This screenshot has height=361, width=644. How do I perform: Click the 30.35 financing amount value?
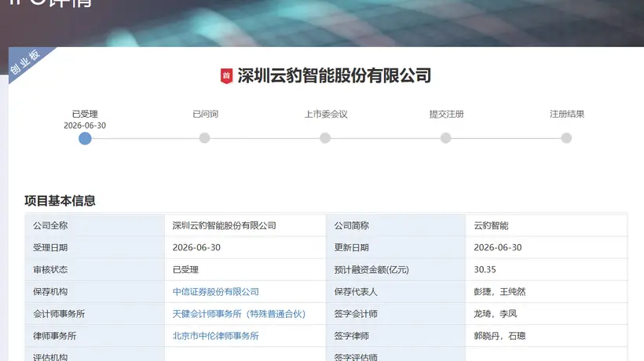click(x=485, y=269)
